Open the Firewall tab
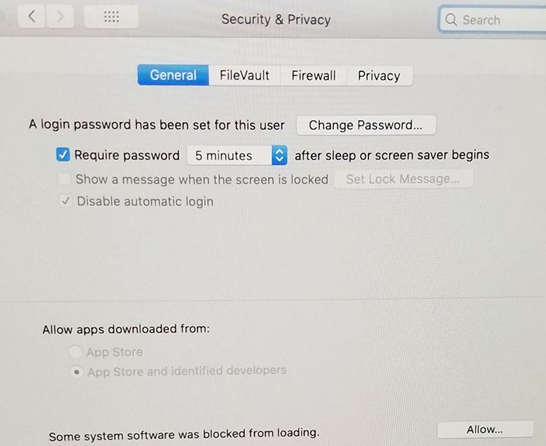The image size is (546, 446). pyautogui.click(x=313, y=76)
